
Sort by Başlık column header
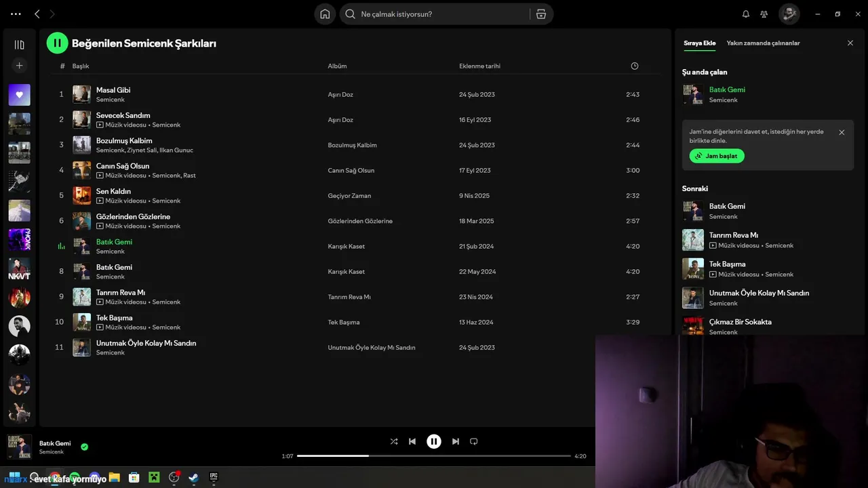click(x=81, y=66)
